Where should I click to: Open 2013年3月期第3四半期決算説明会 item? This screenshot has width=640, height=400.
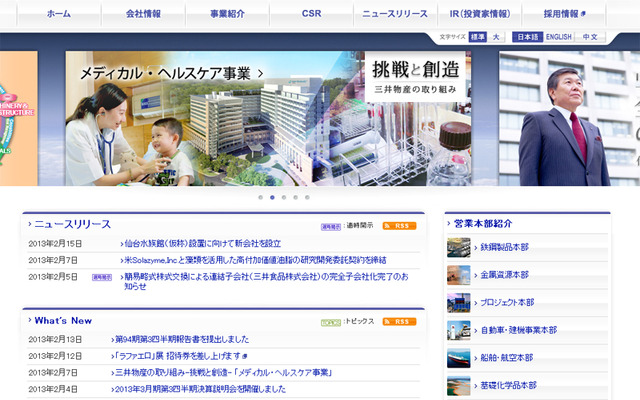(x=200, y=389)
